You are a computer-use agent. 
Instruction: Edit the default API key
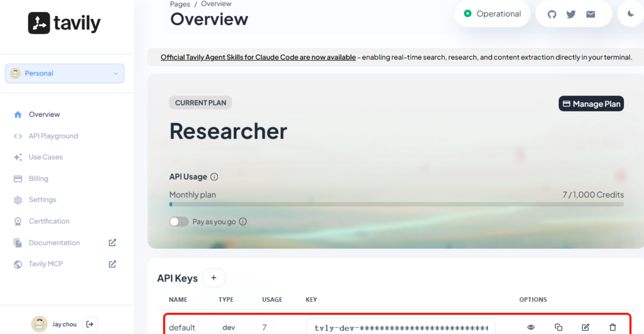(586, 327)
